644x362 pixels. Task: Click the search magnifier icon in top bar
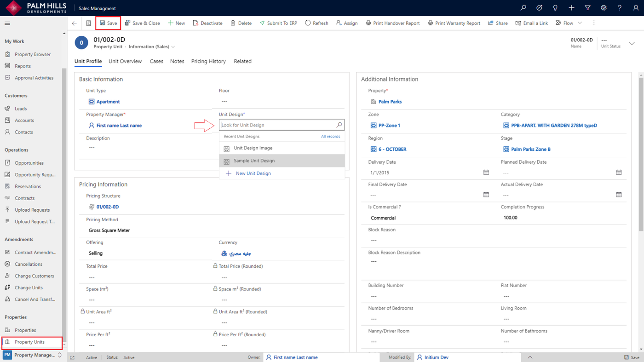click(523, 8)
